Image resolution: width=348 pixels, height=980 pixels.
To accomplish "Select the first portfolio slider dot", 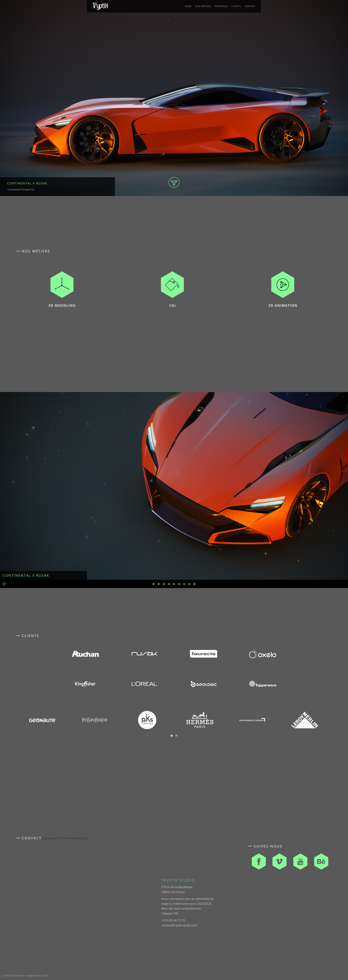I will 154,584.
